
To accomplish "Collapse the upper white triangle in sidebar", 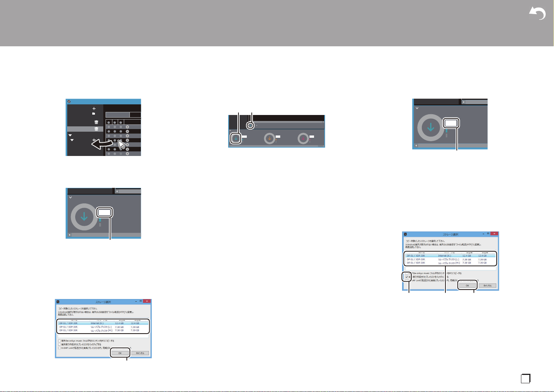I will 70,135.
